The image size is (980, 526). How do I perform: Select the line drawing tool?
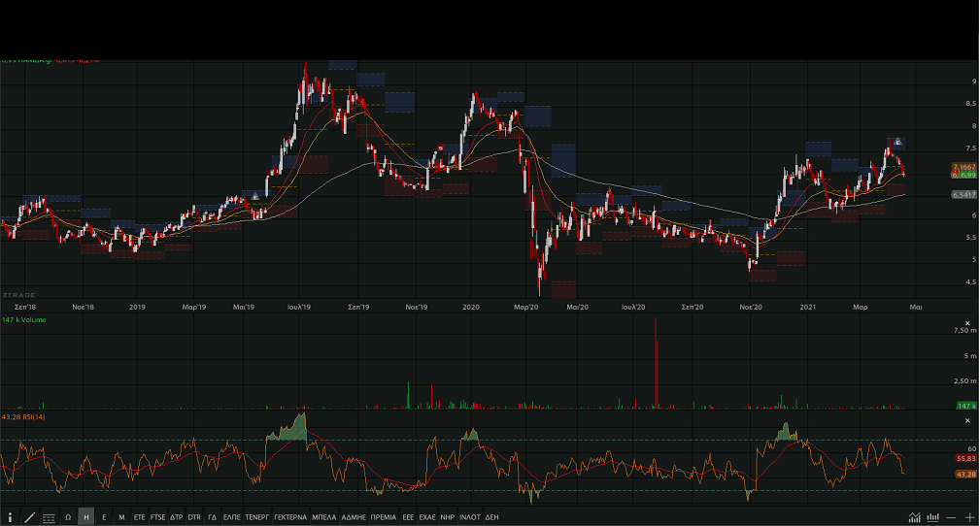29,517
